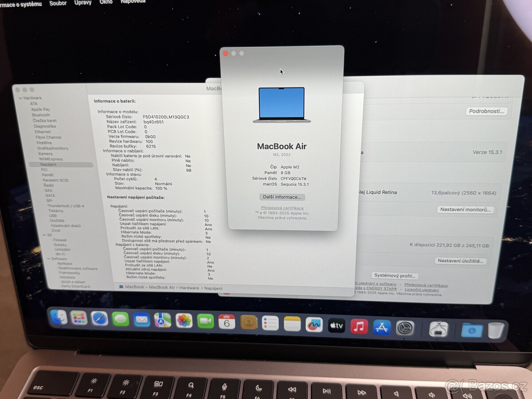Image resolution: width=532 pixels, height=399 pixels.
Task: Launch Freeform from the dock
Action: click(314, 325)
